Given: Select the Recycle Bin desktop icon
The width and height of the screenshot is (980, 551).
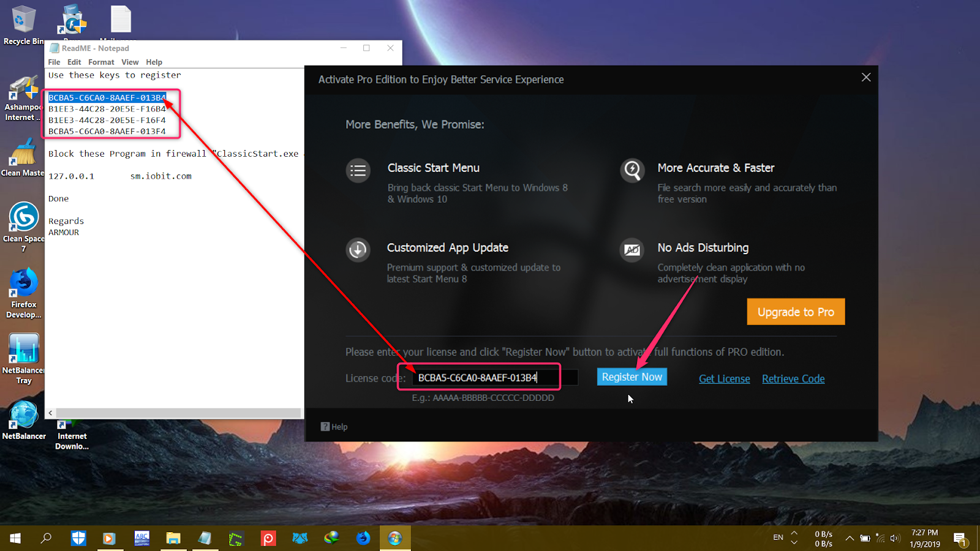Looking at the screenshot, I should pos(23,26).
